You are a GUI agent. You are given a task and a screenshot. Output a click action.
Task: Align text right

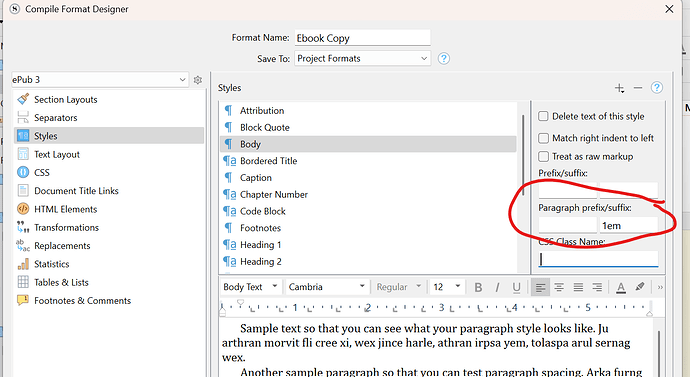597,287
